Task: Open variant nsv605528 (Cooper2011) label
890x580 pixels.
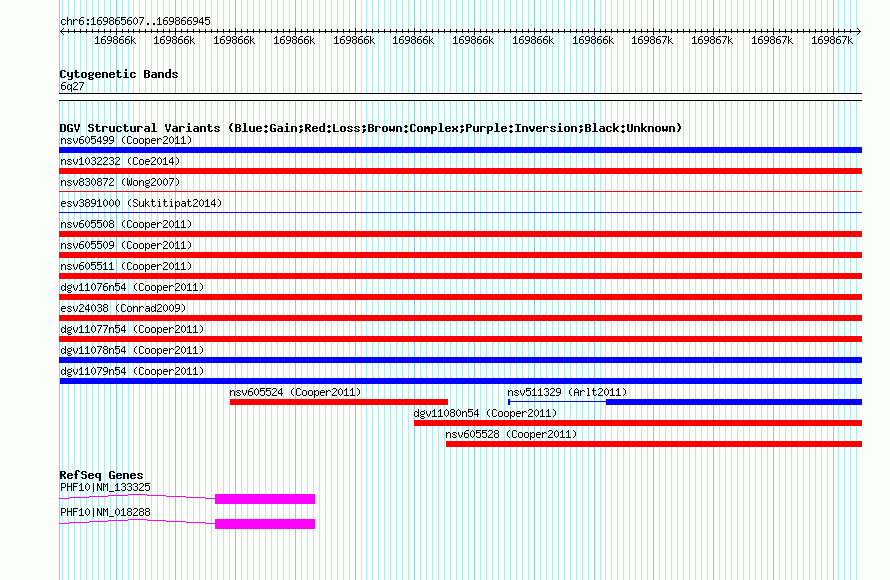Action: tap(511, 434)
